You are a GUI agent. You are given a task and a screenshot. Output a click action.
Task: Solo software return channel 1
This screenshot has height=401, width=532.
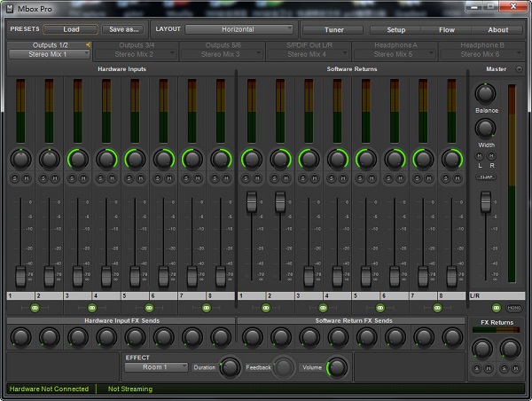[x=246, y=178]
